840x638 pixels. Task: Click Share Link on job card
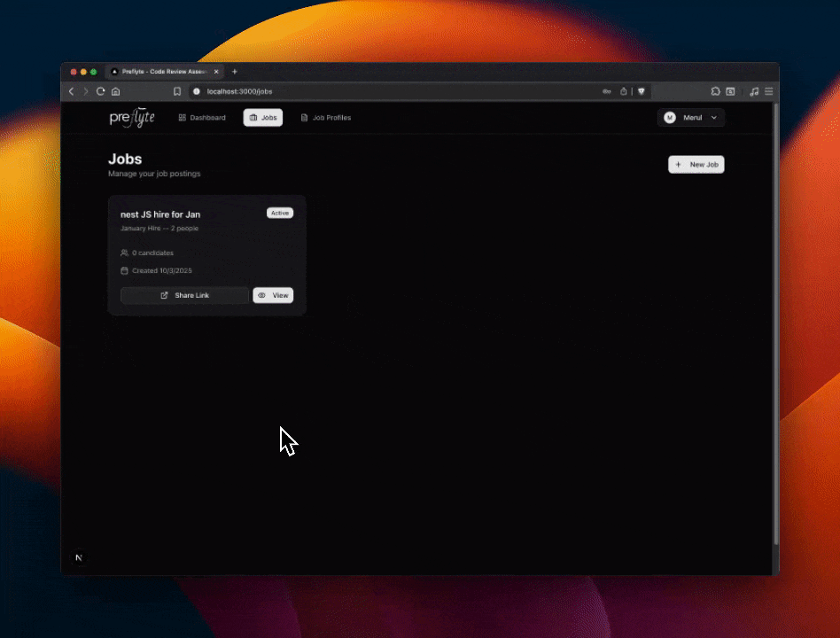(184, 295)
